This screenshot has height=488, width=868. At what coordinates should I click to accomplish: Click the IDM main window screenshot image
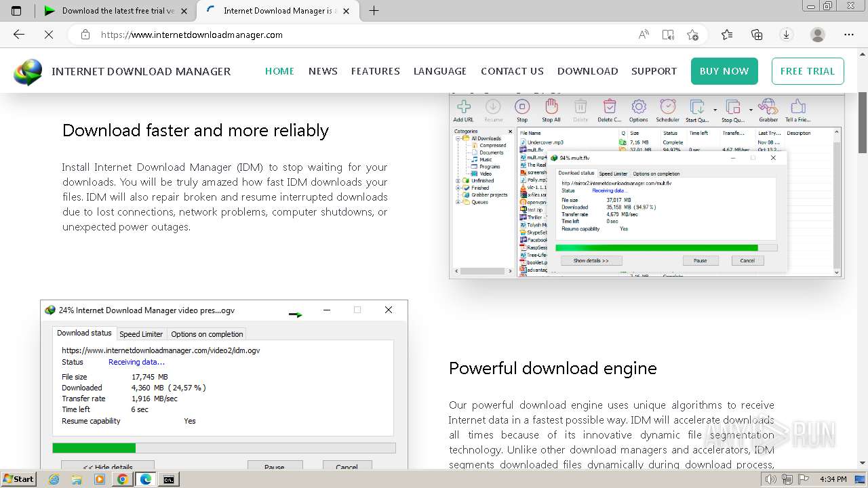click(x=646, y=185)
